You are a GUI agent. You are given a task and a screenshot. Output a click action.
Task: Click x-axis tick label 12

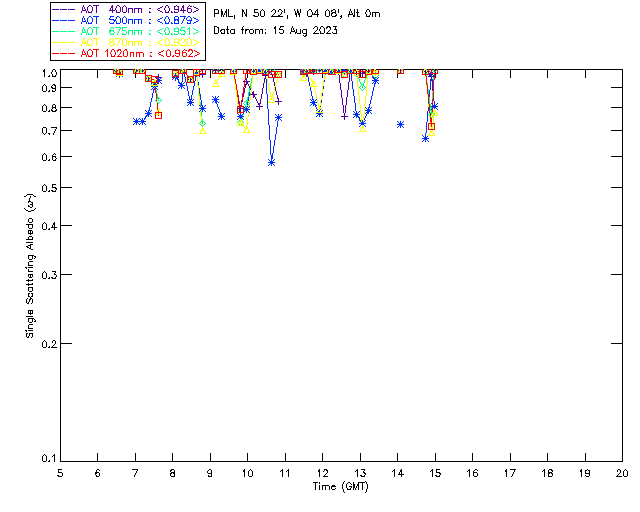pyautogui.click(x=322, y=474)
